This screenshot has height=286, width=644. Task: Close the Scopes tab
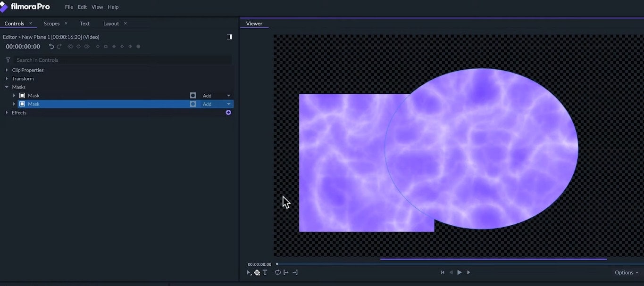(66, 23)
